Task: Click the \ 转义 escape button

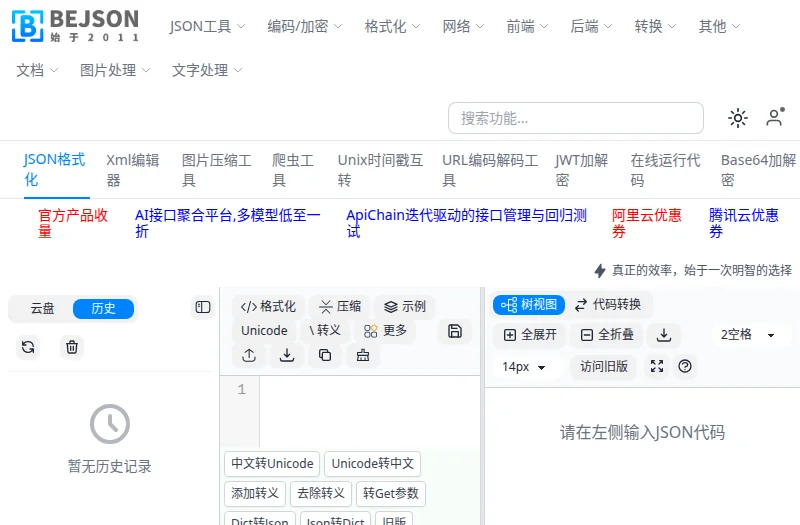Action: point(326,331)
